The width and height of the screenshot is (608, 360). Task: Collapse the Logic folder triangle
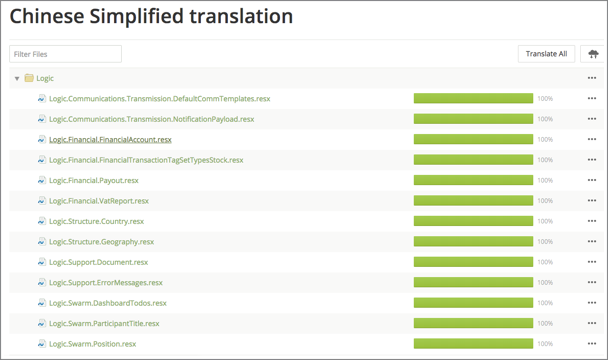coord(17,78)
